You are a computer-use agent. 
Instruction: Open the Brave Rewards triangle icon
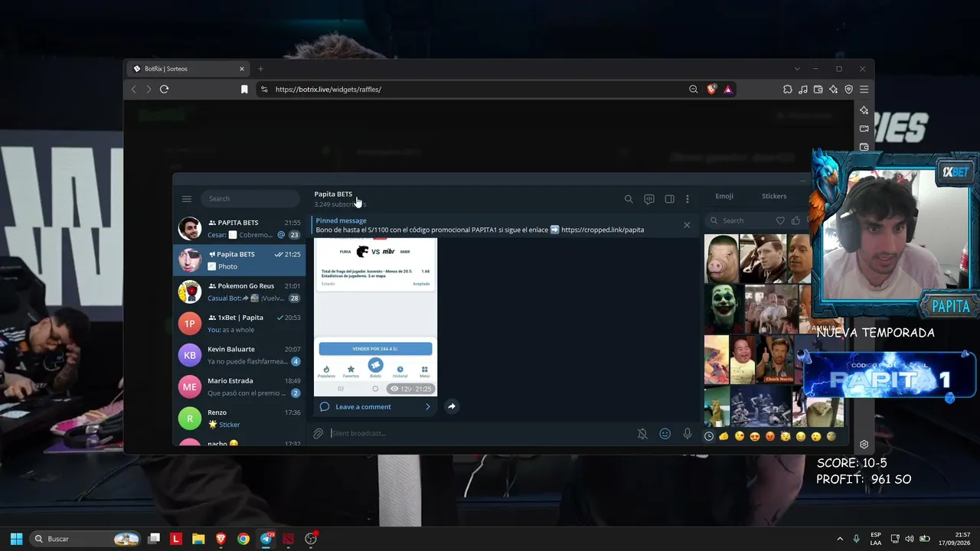(728, 90)
